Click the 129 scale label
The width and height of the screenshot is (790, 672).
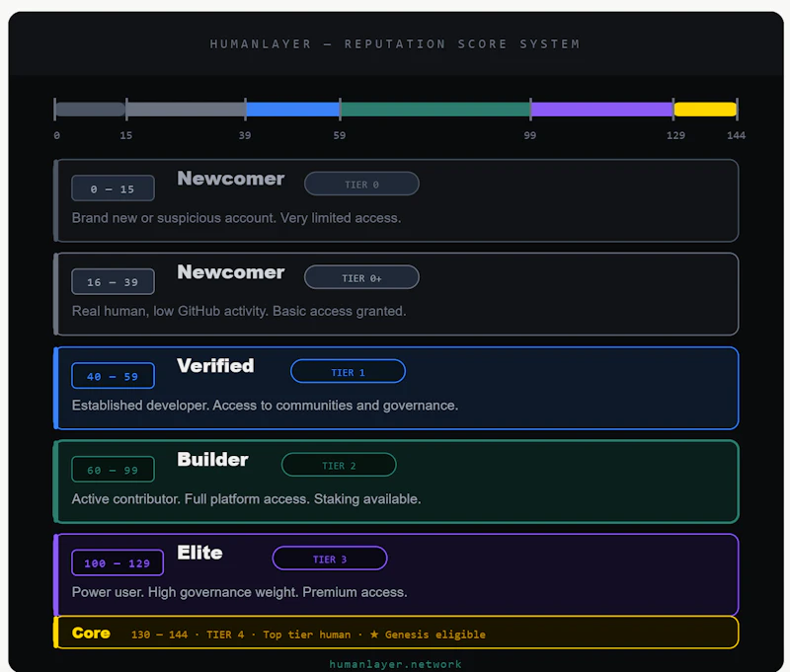[675, 135]
